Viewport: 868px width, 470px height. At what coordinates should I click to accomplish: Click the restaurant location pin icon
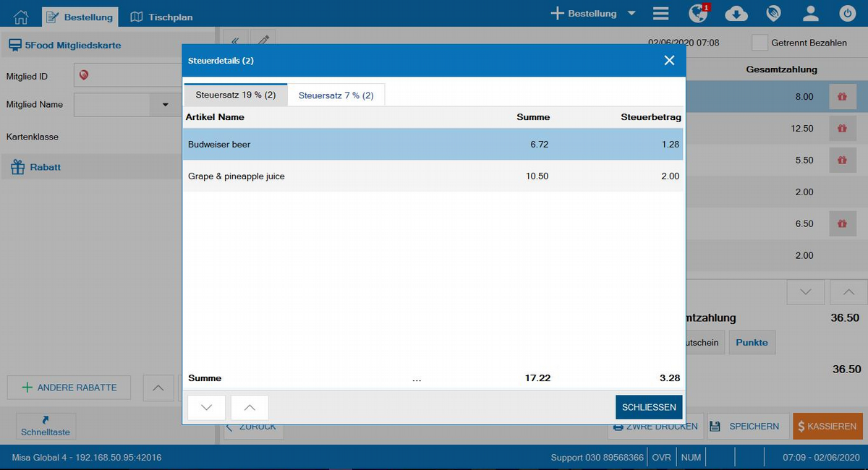click(774, 14)
